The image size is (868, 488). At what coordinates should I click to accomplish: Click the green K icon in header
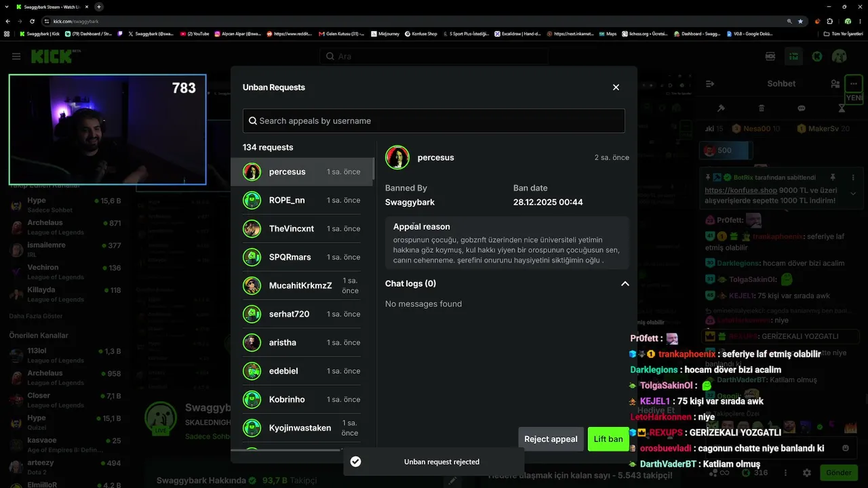817,56
